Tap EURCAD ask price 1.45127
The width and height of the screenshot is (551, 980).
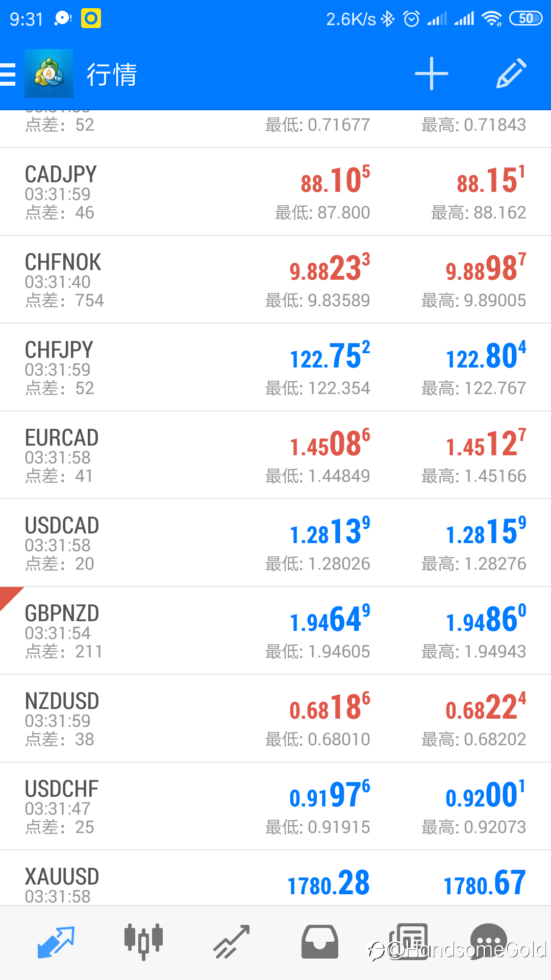click(x=486, y=443)
